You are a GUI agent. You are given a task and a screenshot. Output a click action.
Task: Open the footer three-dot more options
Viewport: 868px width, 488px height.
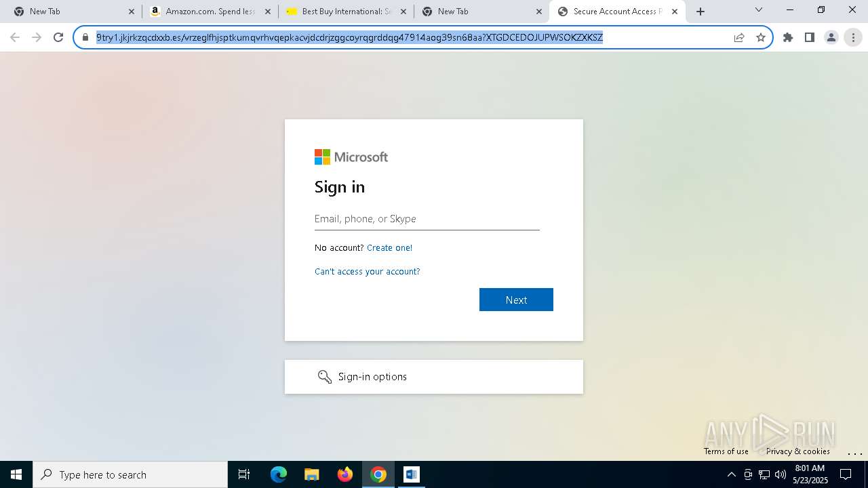pyautogui.click(x=854, y=453)
